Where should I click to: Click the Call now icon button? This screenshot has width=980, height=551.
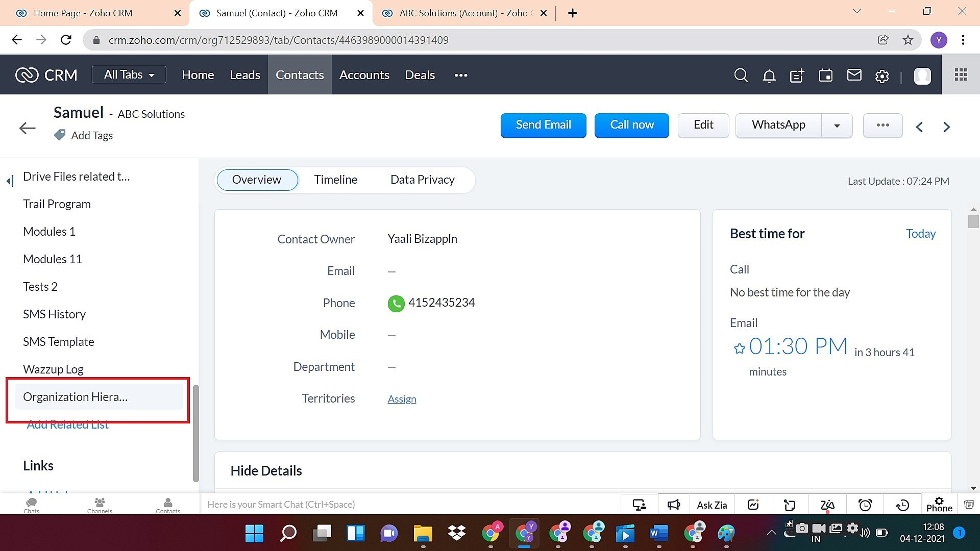(x=631, y=124)
